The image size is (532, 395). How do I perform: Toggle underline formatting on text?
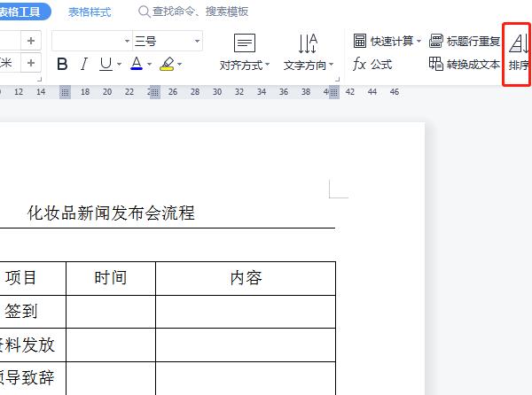point(106,64)
